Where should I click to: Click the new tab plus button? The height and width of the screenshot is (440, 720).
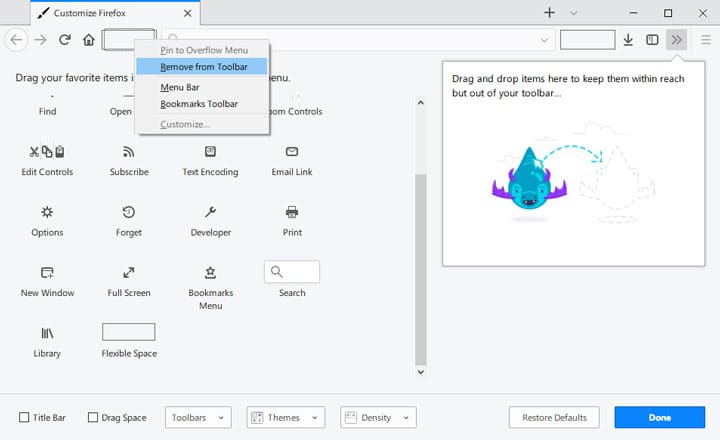(549, 12)
